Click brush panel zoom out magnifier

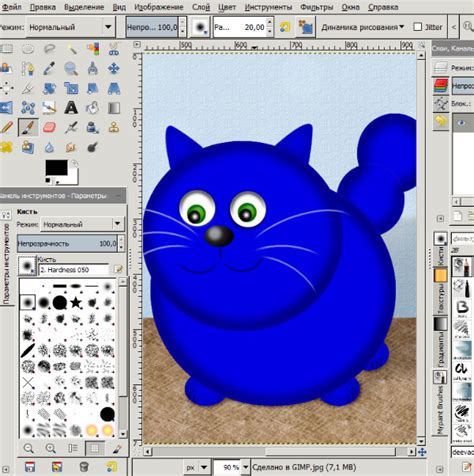(29, 448)
